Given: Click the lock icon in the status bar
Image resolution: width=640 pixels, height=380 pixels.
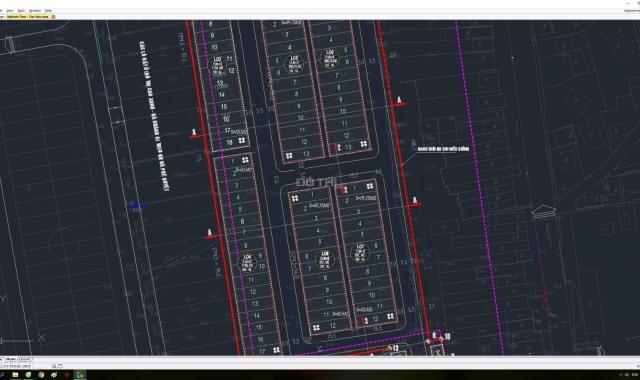Looking at the screenshot, I should tap(54, 366).
